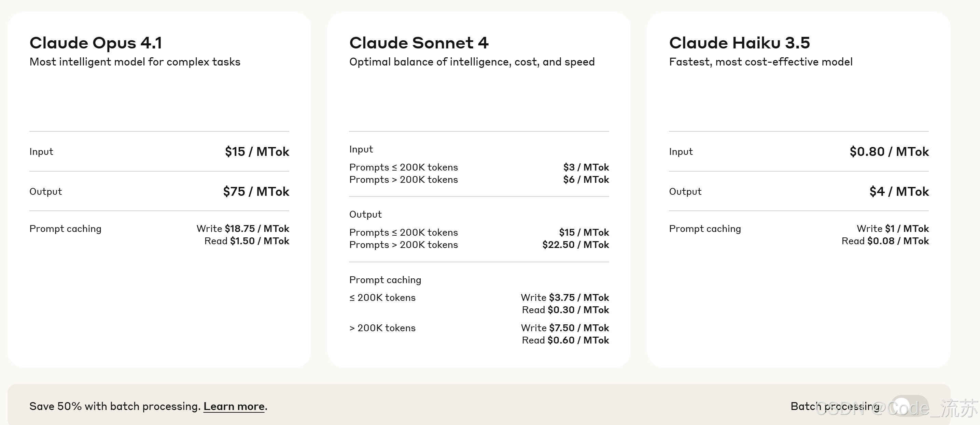Click 'Optimal balance of intelligence, cost, and speed'
Image resolution: width=980 pixels, height=425 pixels.
coord(472,62)
